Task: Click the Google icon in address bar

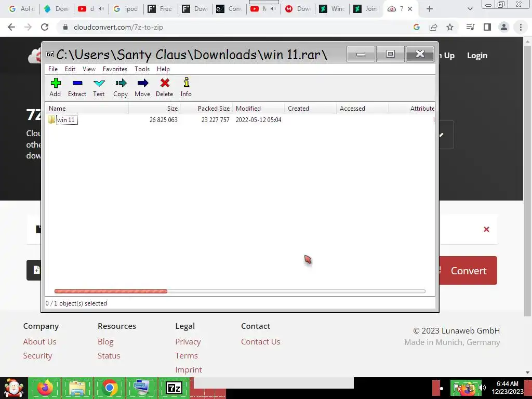Action: (x=417, y=27)
